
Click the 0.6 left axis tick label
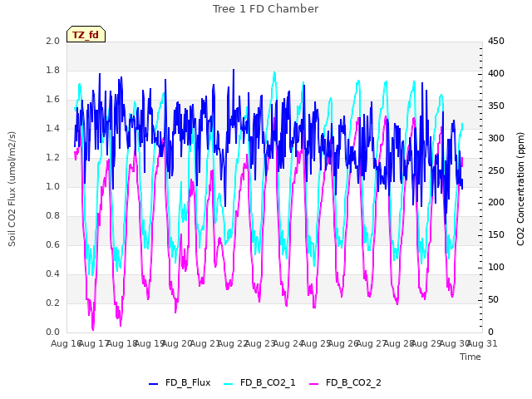(52, 245)
